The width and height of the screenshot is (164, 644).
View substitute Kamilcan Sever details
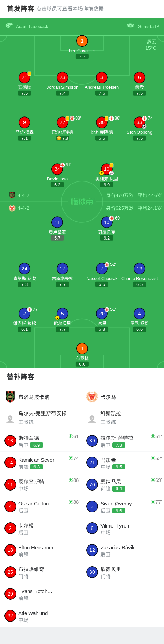tap(41, 463)
